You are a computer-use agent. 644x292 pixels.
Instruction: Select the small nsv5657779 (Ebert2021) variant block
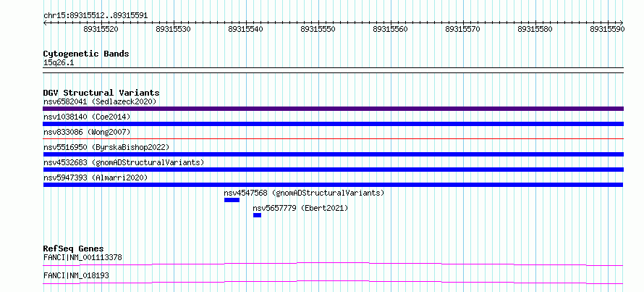[x=257, y=215]
